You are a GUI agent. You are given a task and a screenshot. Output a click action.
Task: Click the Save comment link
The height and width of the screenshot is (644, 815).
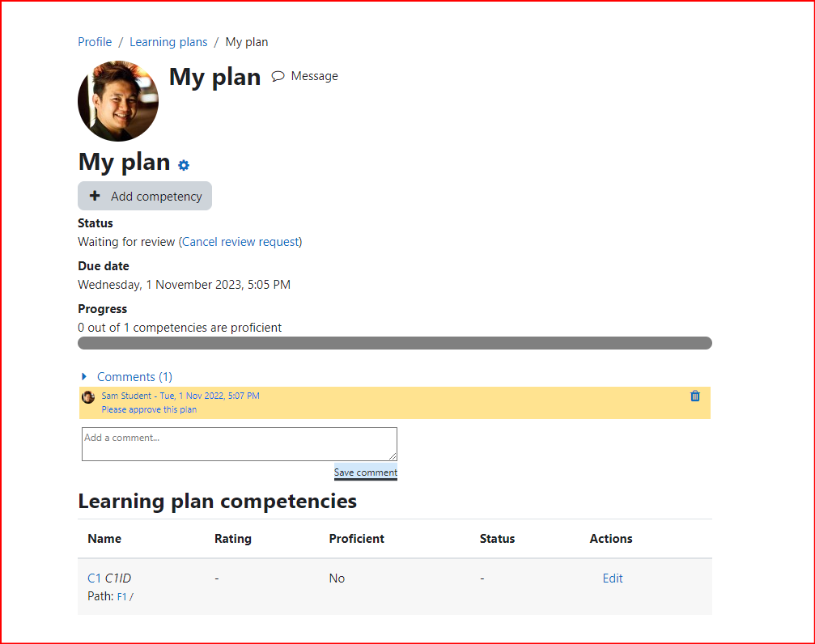click(365, 472)
